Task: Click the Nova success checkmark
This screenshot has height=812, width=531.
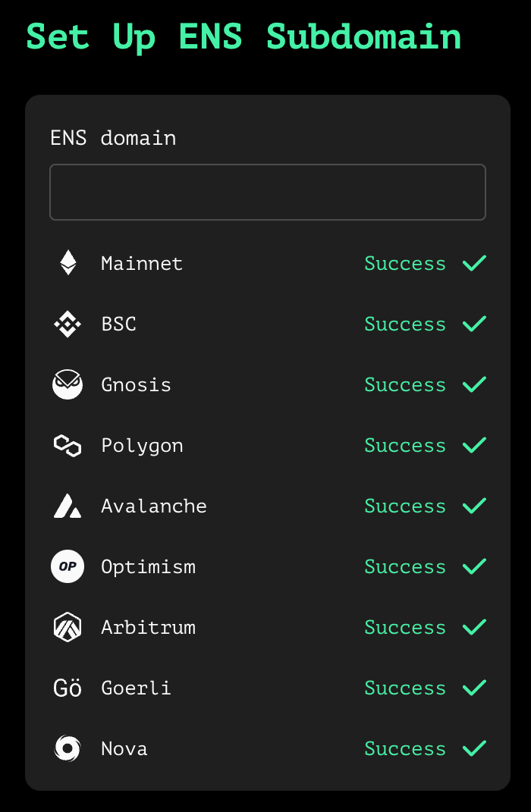Action: (474, 748)
